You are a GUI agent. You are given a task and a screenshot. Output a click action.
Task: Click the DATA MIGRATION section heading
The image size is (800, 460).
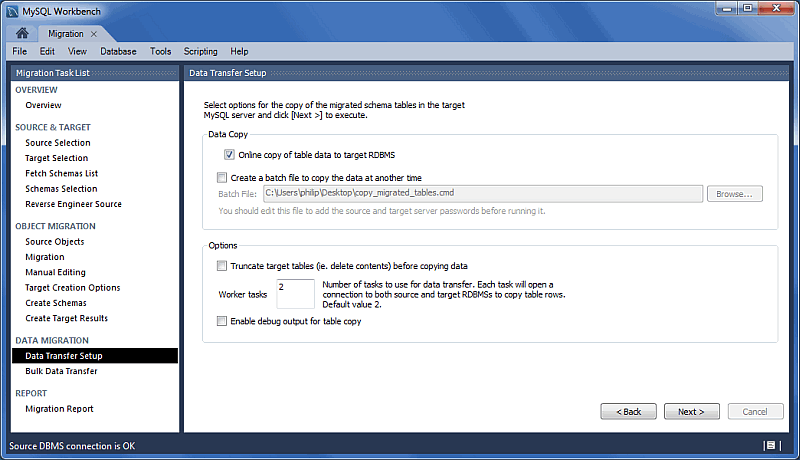[52, 340]
